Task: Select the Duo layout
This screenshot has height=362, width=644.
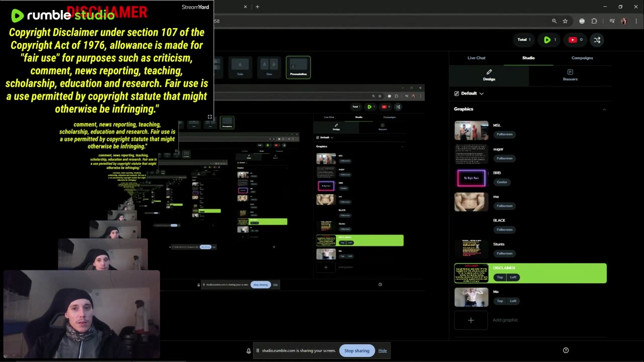Action: pos(269,67)
